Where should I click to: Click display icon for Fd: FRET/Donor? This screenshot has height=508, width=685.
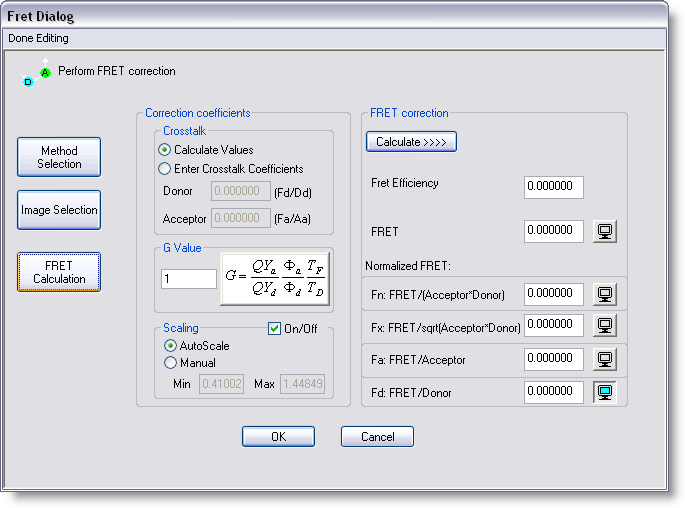click(x=605, y=392)
